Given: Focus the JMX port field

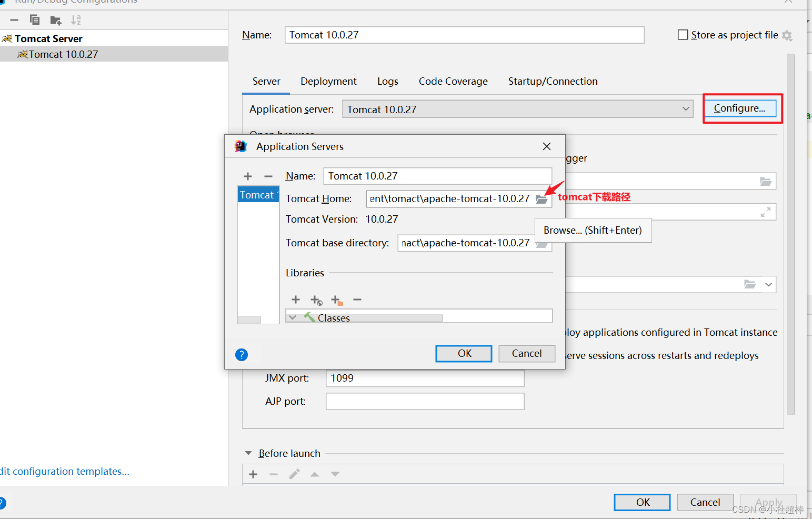Looking at the screenshot, I should tap(425, 378).
